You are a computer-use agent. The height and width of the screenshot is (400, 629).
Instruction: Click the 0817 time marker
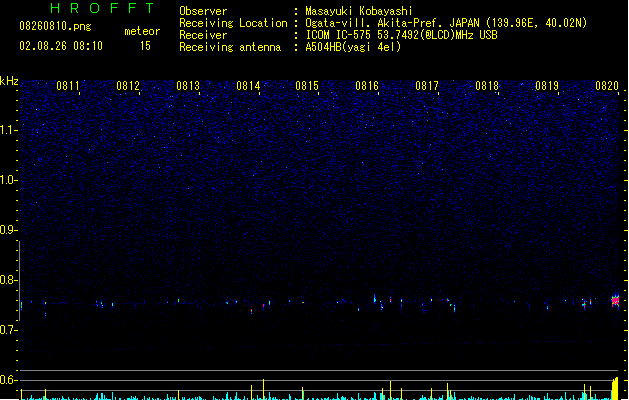pos(427,86)
